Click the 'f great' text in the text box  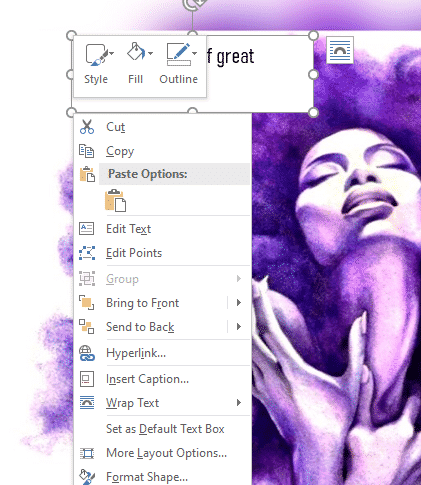(x=230, y=56)
